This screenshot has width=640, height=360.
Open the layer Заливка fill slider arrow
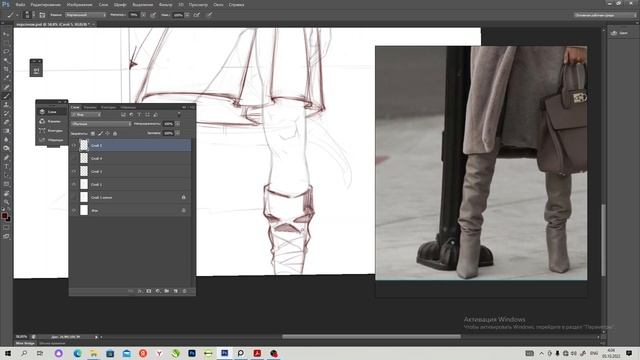(x=178, y=133)
